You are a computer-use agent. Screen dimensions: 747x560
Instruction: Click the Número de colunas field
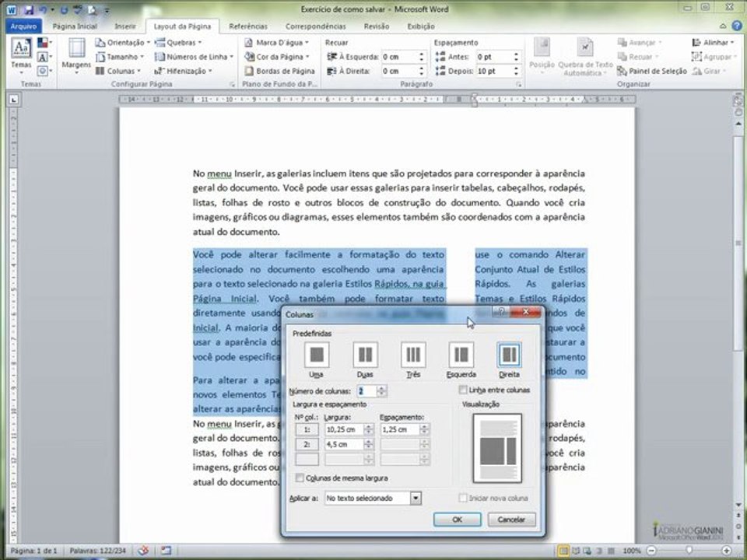pyautogui.click(x=366, y=391)
